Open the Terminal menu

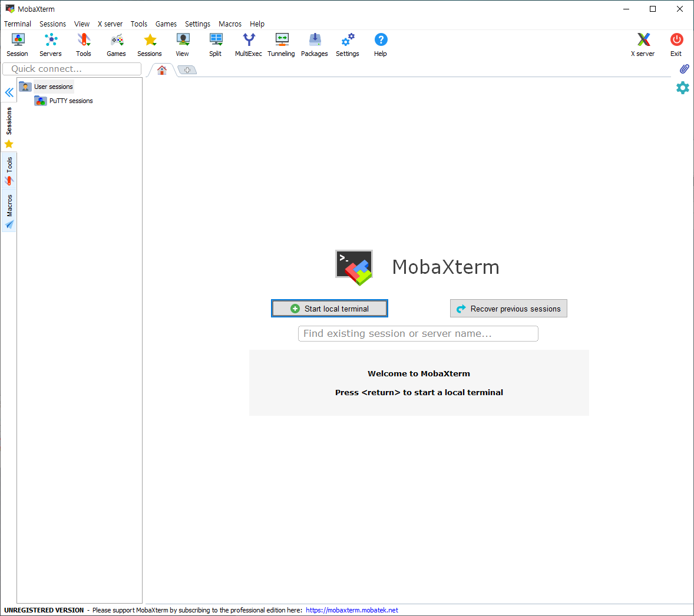point(18,24)
